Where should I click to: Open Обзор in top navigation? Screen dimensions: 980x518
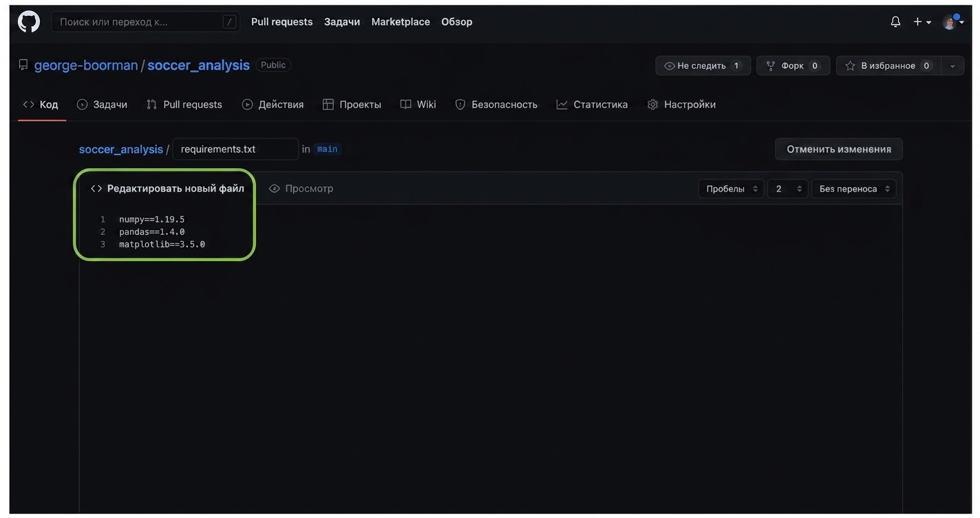[x=457, y=22]
